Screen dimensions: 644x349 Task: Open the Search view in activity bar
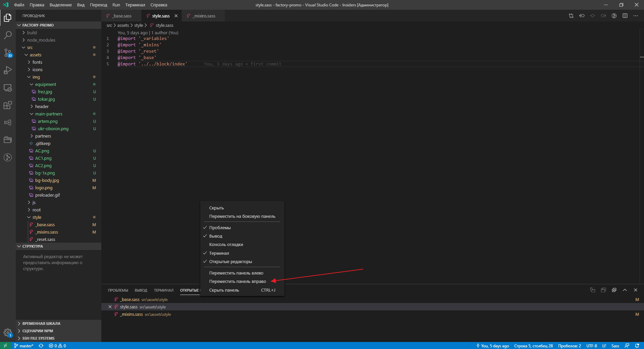tap(8, 35)
